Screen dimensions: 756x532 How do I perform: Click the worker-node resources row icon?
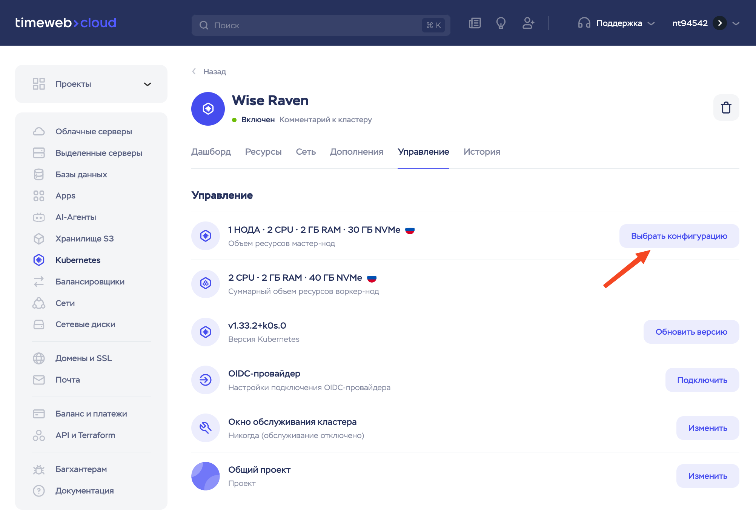point(206,284)
